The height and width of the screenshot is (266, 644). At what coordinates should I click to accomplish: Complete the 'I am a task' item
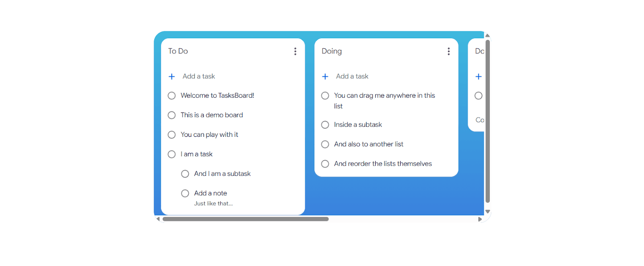tap(171, 154)
